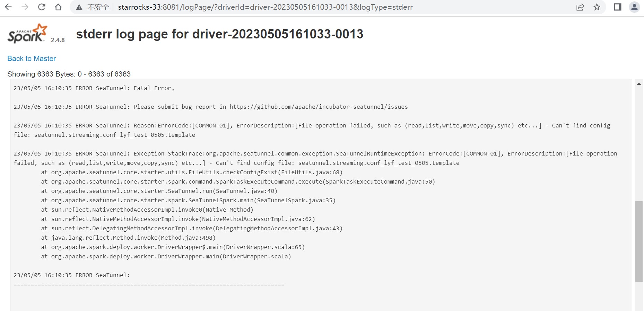Click the scrollbar up arrow
The image size is (644, 311).
point(639,84)
